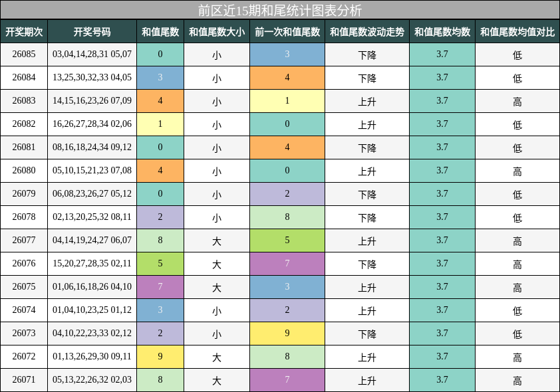Screen dimensions: 560x392
Task: Select numbers 02,13,20,25,32 08,11
Action: 92,217
